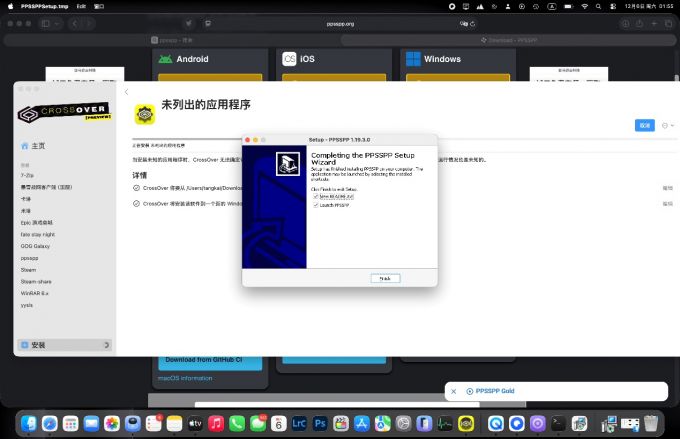The image size is (680, 439).
Task: Click Android heading on PPSSPP page
Action: (192, 59)
